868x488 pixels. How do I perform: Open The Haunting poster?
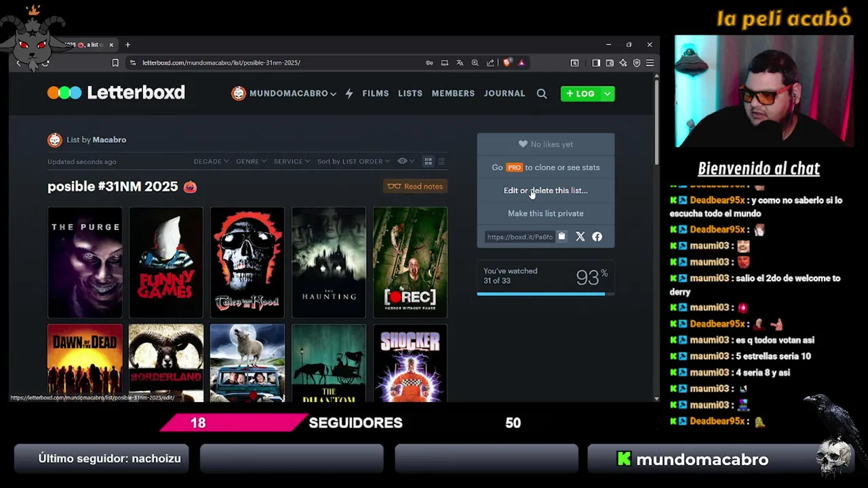coord(329,263)
